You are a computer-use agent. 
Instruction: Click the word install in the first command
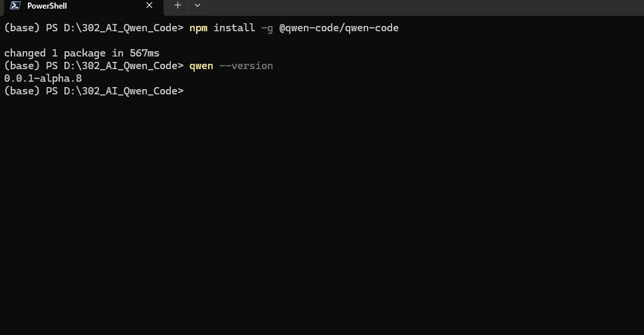(x=234, y=28)
